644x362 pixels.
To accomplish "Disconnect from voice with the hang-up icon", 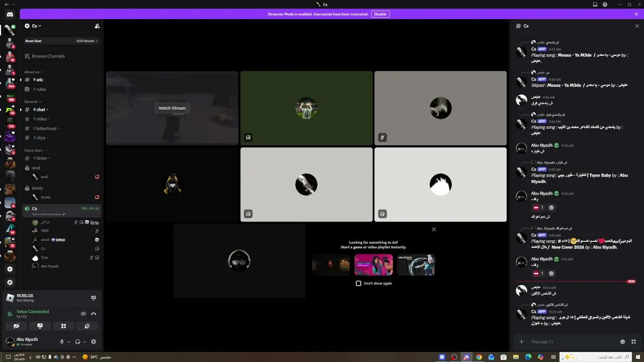I will [94, 314].
